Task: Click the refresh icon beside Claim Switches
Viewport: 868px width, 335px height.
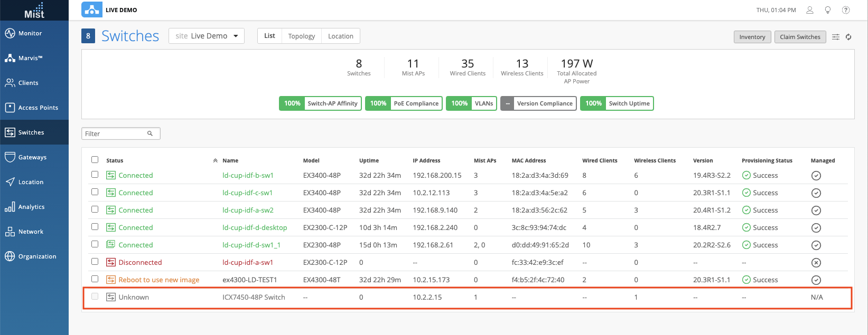Action: coord(848,37)
